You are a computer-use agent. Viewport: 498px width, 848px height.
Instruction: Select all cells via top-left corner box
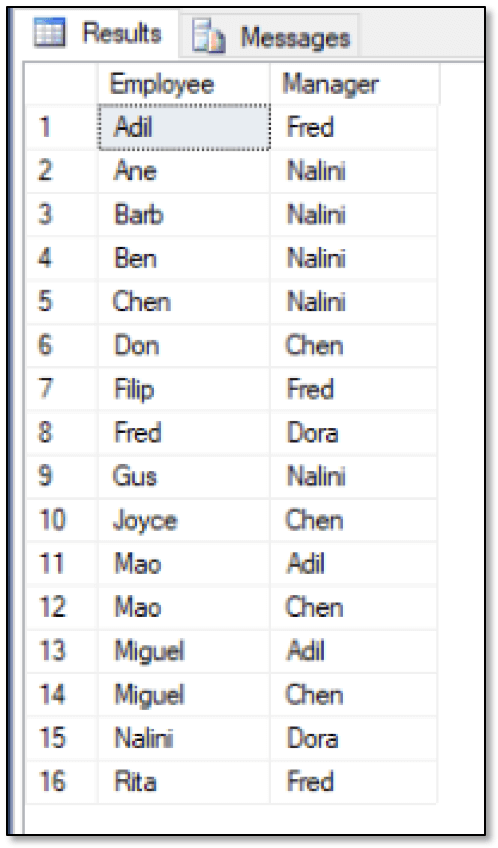tap(61, 84)
